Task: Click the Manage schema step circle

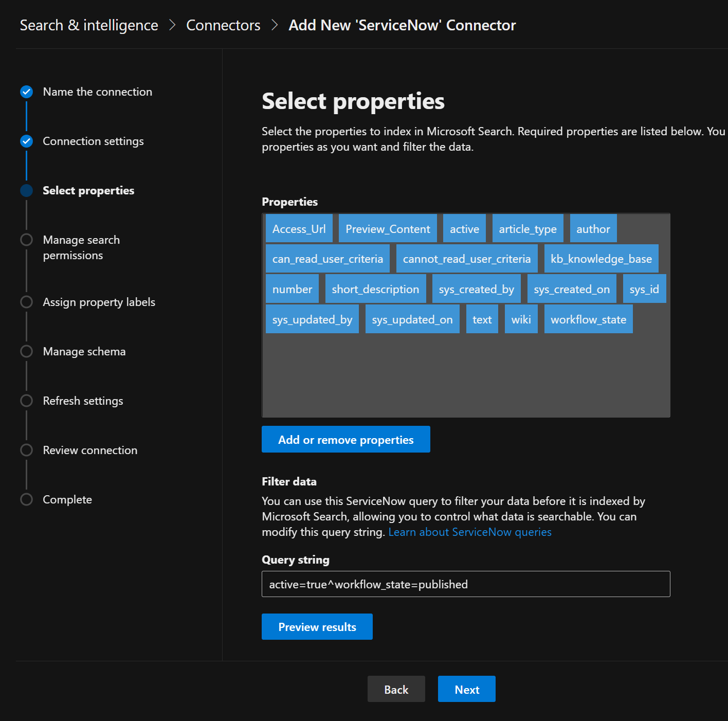Action: 26,351
